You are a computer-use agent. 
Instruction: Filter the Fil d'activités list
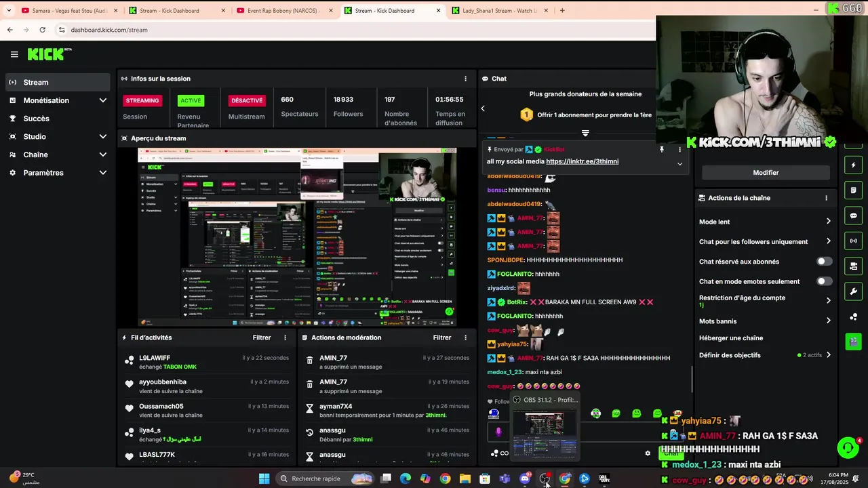(x=262, y=338)
